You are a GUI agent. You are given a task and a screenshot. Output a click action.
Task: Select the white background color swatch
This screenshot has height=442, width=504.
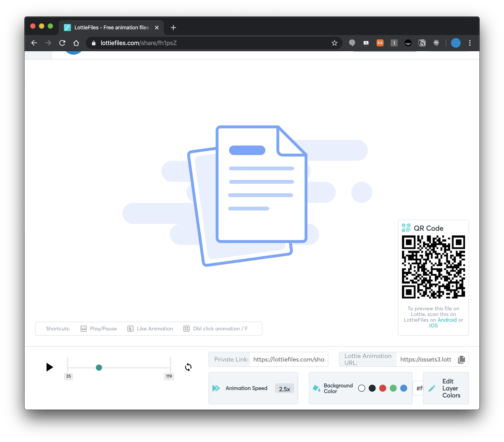(x=361, y=388)
